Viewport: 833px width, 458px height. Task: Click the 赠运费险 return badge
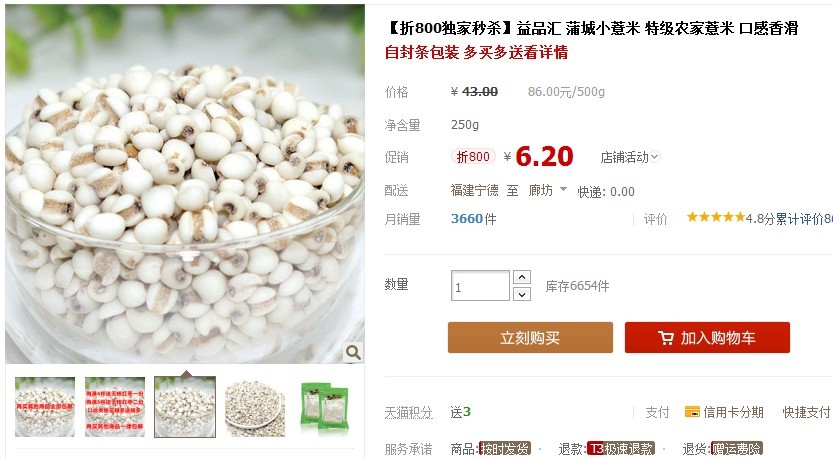click(737, 449)
